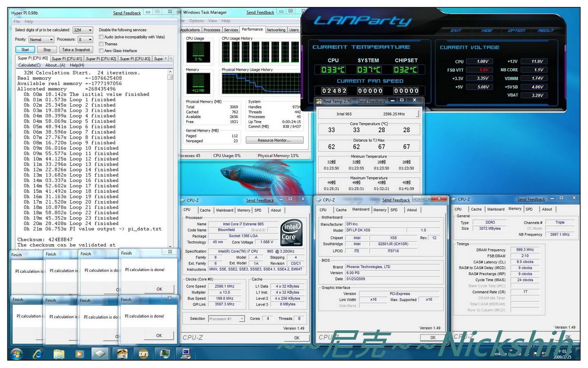Click Send Feedback link in Task Manager title bar
Viewport: 588px width, 368px height.
pos(260,13)
